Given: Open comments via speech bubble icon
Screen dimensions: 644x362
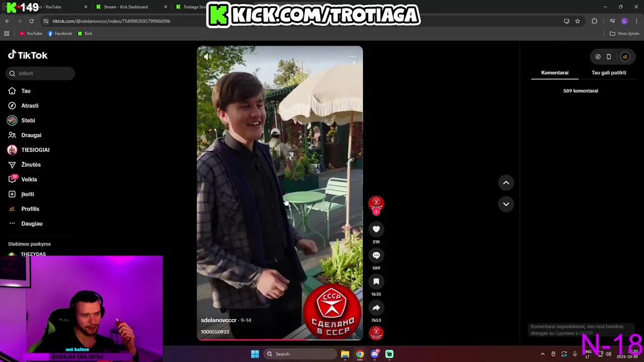Looking at the screenshot, I should pos(376,255).
